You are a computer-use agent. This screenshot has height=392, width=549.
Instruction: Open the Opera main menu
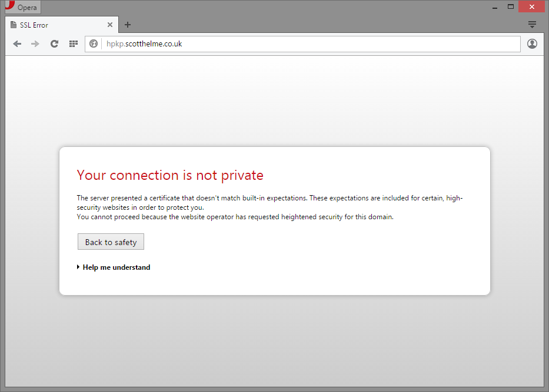coord(22,8)
